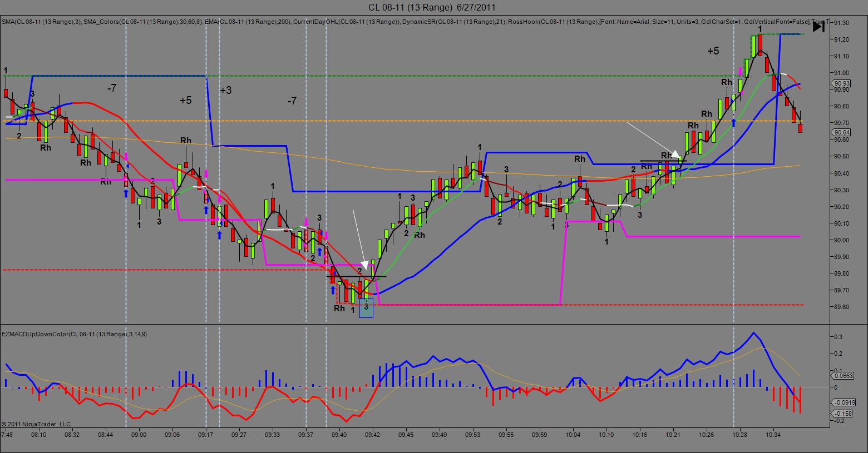Image resolution: width=868 pixels, height=453 pixels.
Task: Click the 10:26 time axis label
Action: pos(707,435)
